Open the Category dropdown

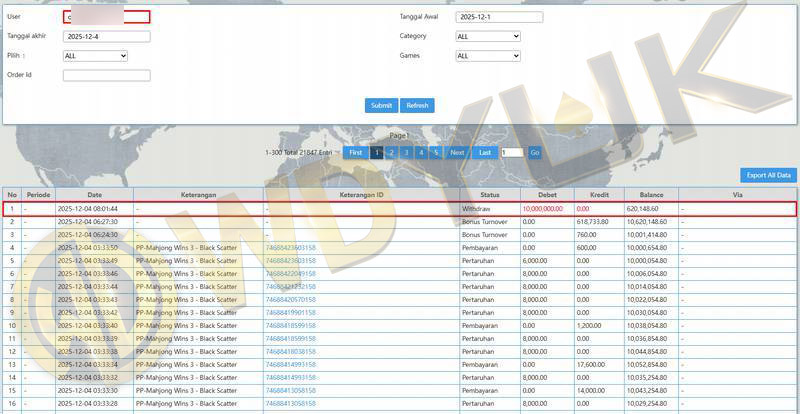click(487, 37)
